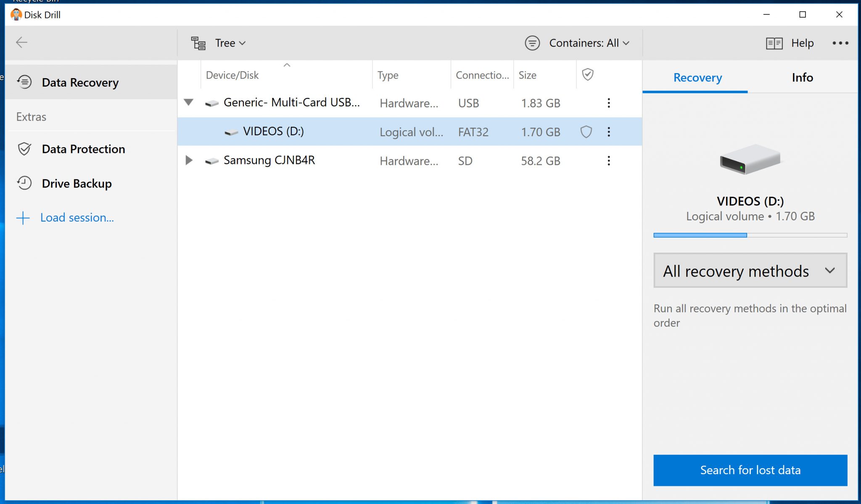The height and width of the screenshot is (504, 861).
Task: Toggle the protection shield for VIDEOS (D:)
Action: point(586,132)
